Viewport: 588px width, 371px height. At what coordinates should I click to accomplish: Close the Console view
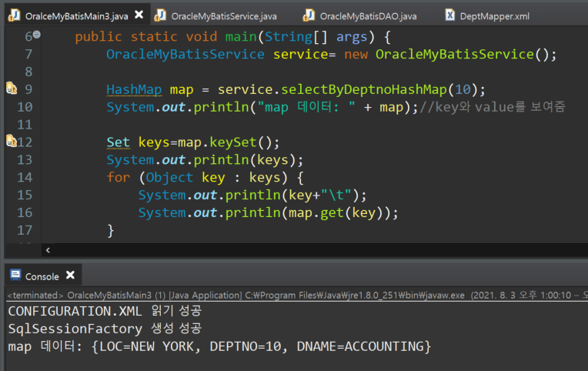pos(70,275)
